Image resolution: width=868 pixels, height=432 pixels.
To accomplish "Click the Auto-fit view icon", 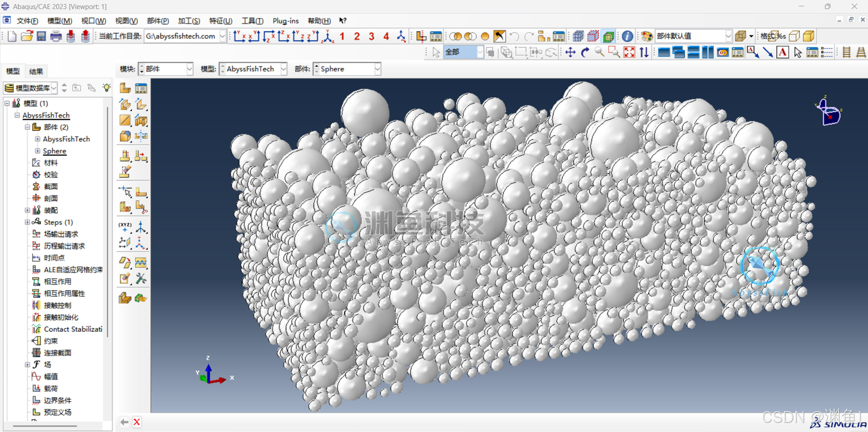I will 629,53.
